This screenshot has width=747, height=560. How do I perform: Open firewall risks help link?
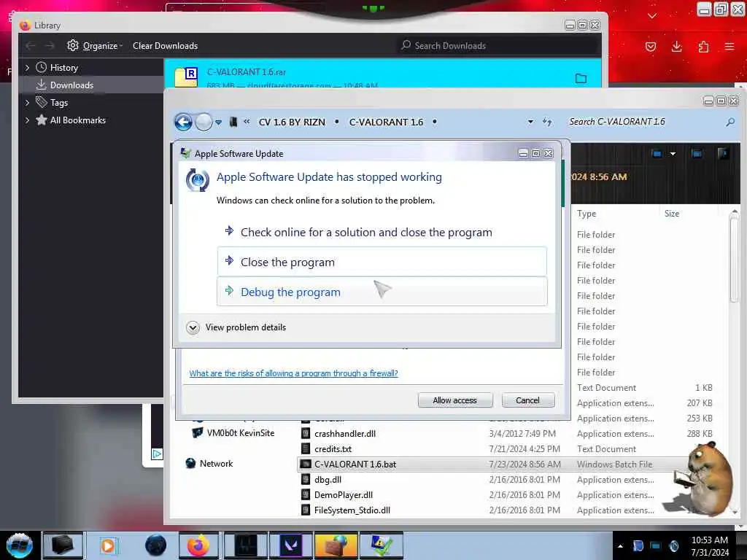(x=293, y=373)
